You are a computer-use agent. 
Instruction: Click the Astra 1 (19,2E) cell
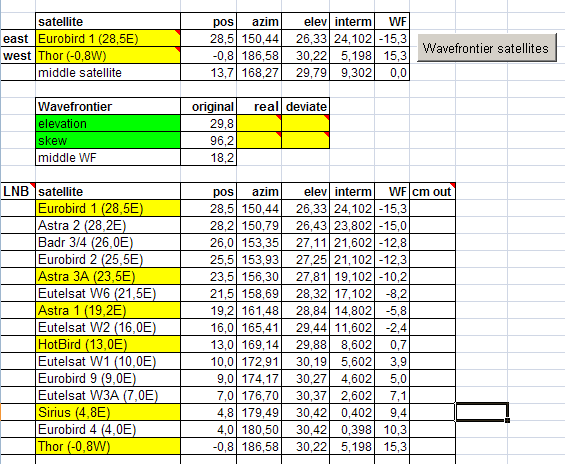108,310
